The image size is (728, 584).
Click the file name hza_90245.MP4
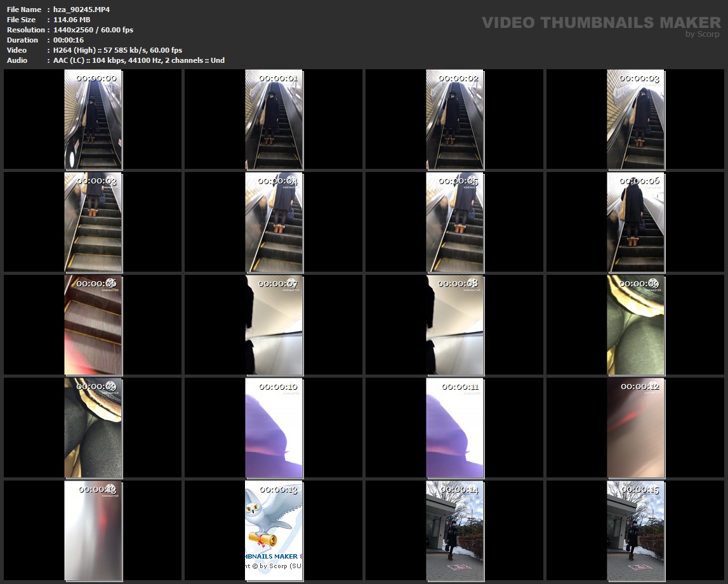point(82,10)
